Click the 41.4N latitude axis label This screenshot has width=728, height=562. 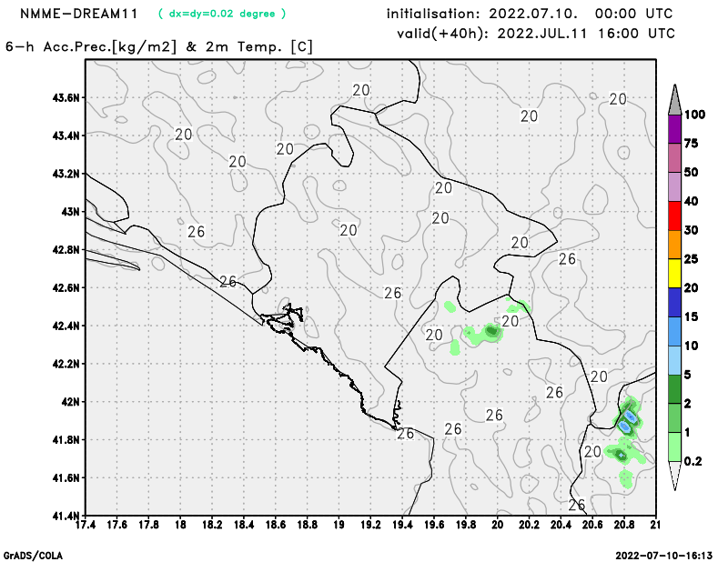coord(66,516)
